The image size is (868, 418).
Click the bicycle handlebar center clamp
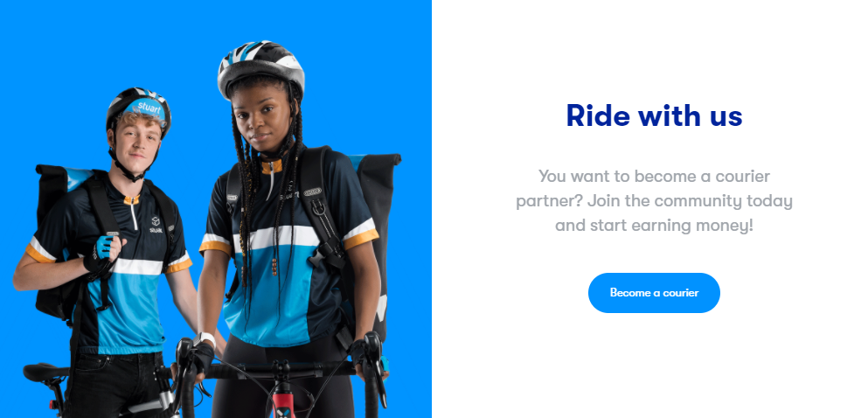click(x=281, y=367)
